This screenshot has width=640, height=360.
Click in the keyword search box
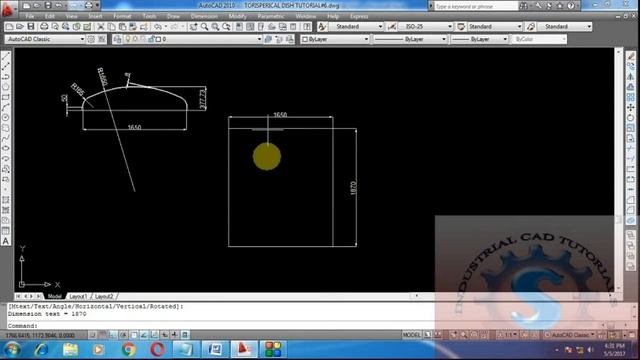click(476, 6)
